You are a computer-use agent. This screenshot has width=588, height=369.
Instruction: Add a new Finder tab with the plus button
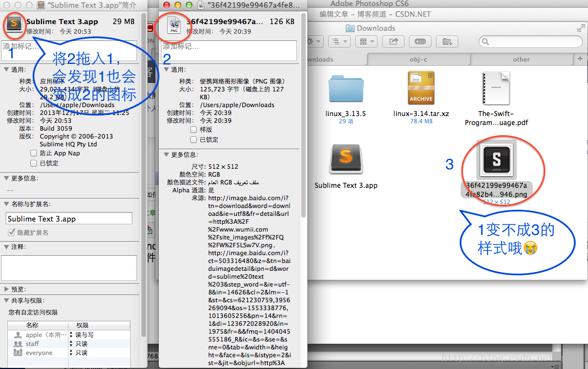pos(580,59)
